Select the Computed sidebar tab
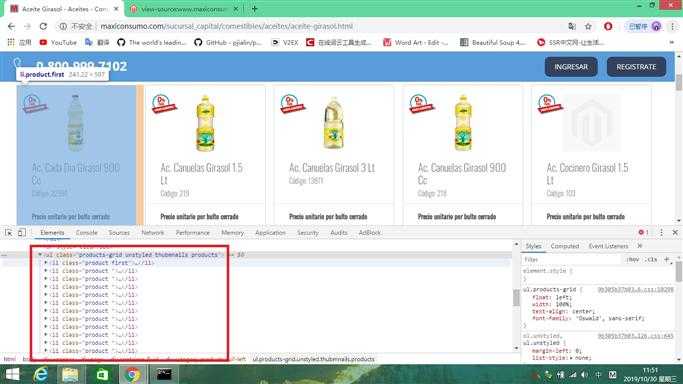Viewport: 683px width, 384px height. 565,246
